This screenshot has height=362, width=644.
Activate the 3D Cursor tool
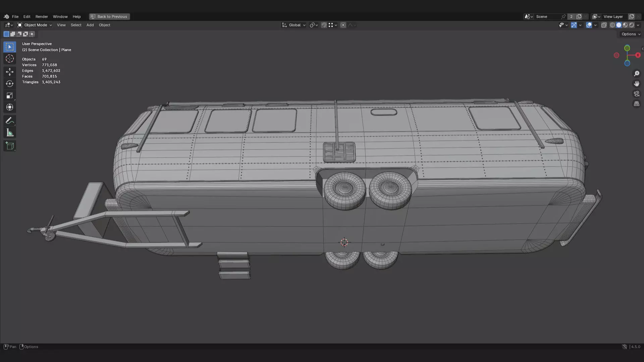9,59
